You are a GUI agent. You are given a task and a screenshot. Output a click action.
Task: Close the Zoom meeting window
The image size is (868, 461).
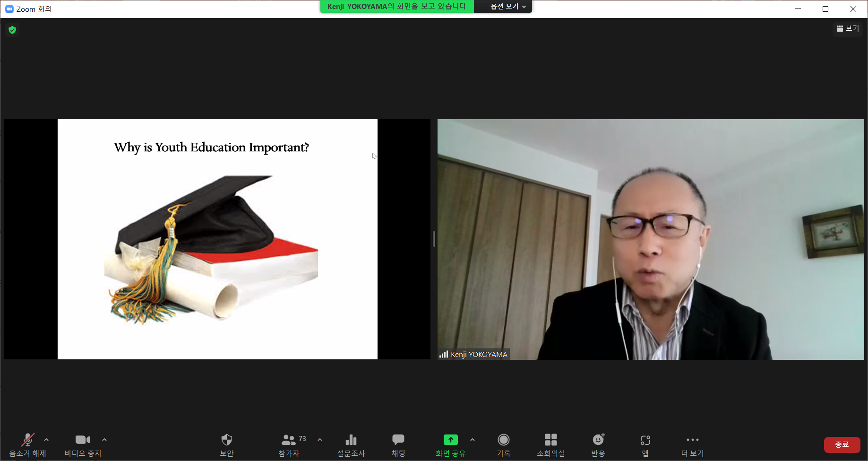(x=853, y=9)
